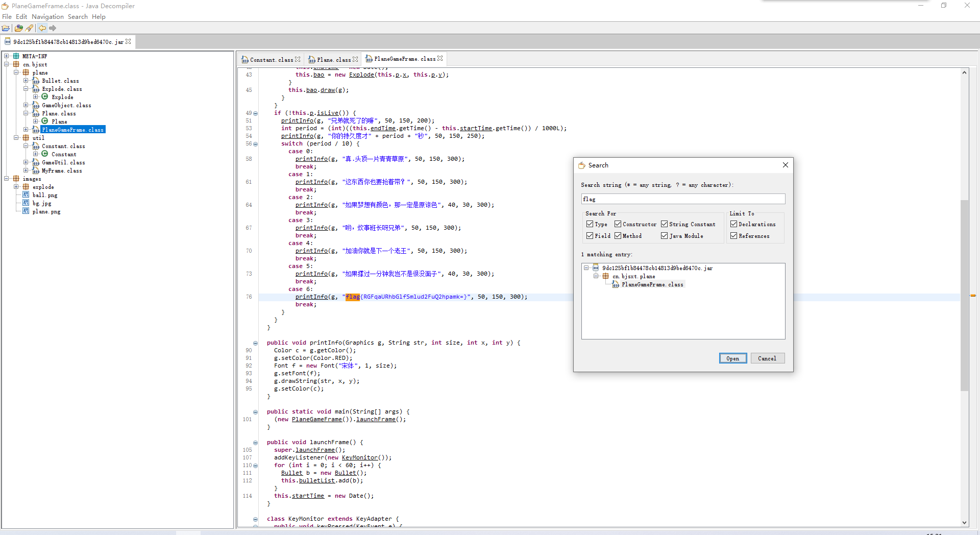Switch to the Constant.class tab
Image resolution: width=980 pixels, height=535 pixels.
(272, 60)
